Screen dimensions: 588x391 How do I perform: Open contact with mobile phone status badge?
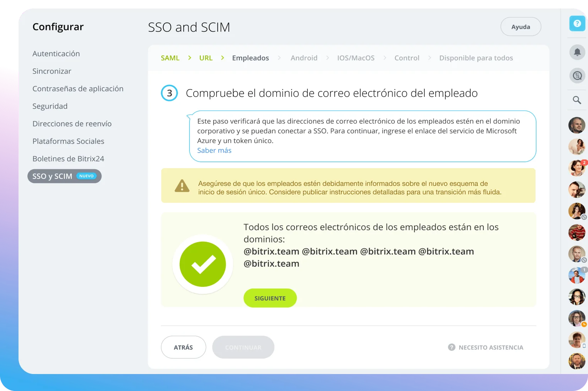pos(577,340)
